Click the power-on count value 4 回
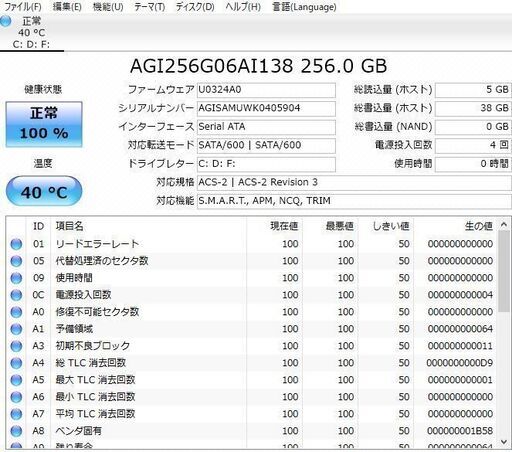The image size is (512, 452). (x=473, y=145)
